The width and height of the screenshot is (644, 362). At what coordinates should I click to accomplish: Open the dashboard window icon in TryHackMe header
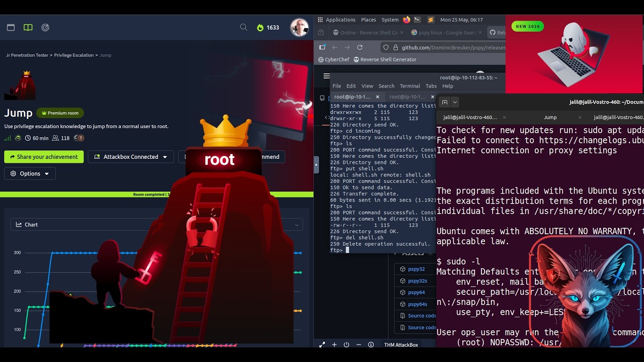click(11, 28)
